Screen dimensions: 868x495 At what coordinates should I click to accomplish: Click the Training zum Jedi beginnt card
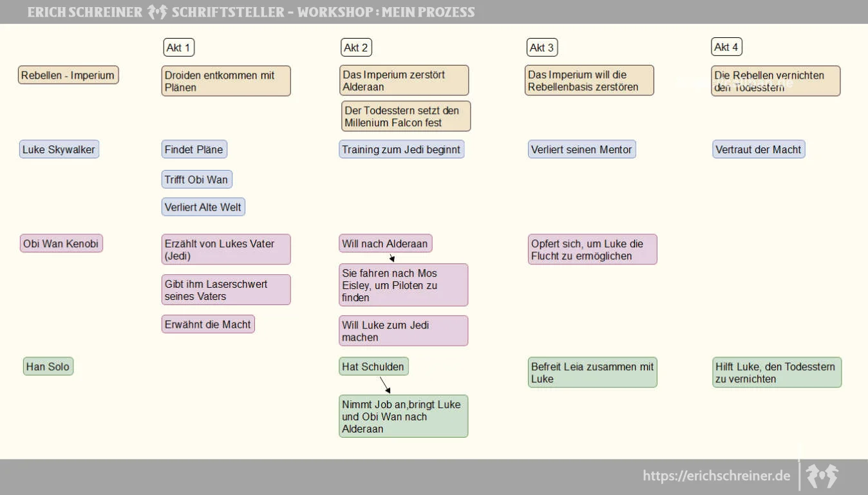pos(402,149)
